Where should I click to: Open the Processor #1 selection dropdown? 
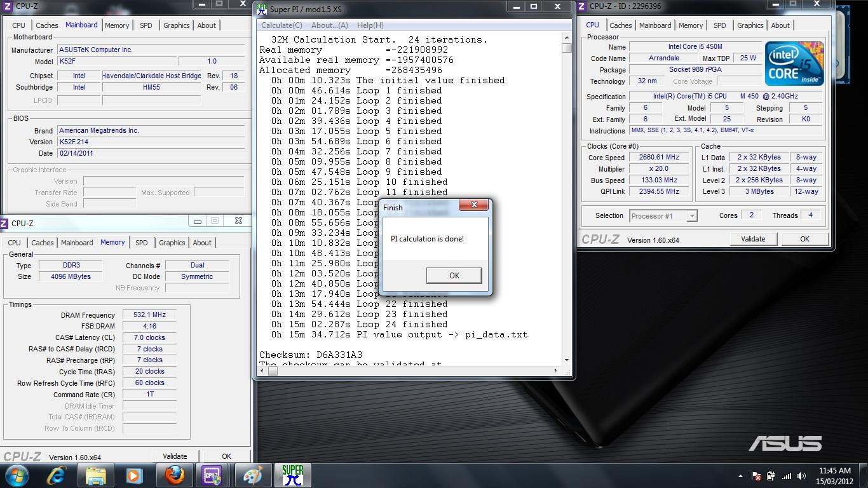tap(663, 216)
